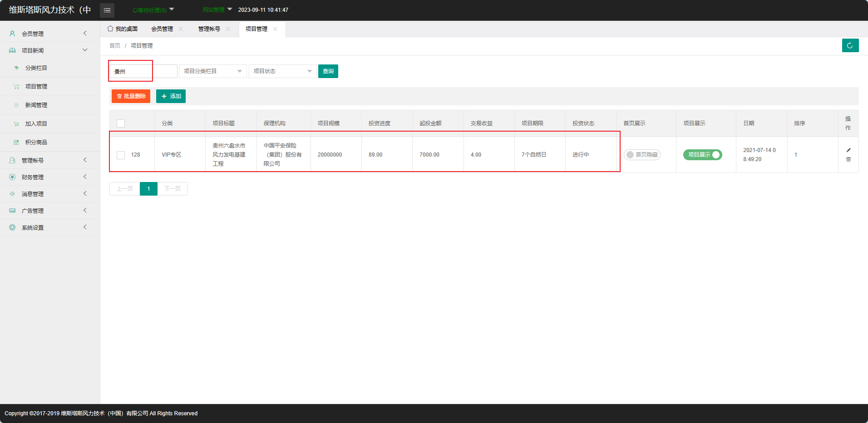Open the 项目状态 dropdown
This screenshot has height=423, width=868.
coord(282,71)
